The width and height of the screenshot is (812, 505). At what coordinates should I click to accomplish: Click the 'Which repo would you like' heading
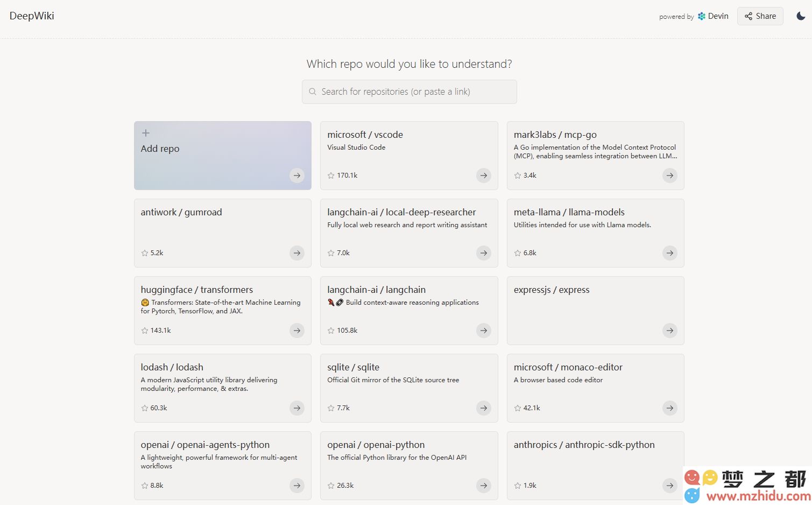[409, 64]
